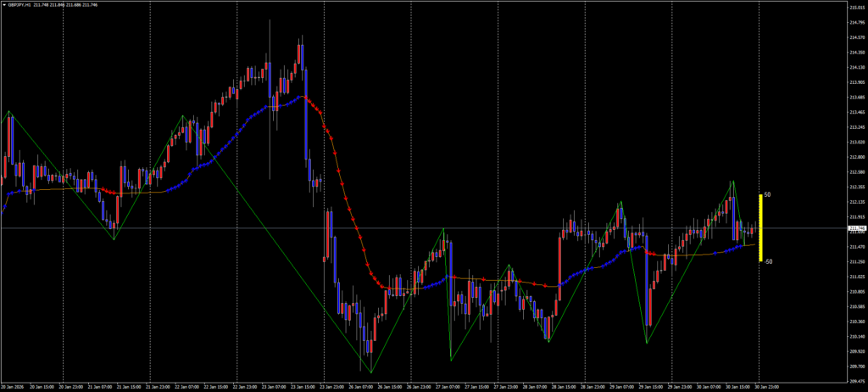Click the "50" label above yellow bar
The height and width of the screenshot is (392, 868).
767,195
